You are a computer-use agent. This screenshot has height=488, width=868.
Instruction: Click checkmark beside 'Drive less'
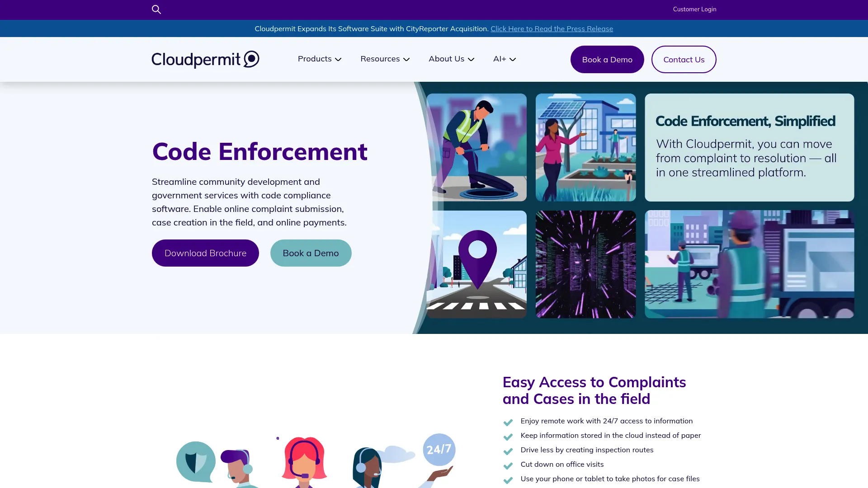point(508,451)
